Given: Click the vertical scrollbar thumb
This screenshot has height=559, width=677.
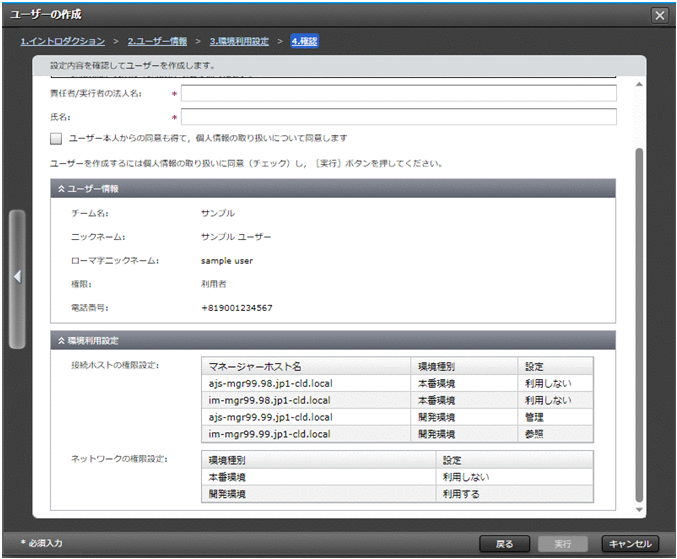Looking at the screenshot, I should (x=639, y=325).
